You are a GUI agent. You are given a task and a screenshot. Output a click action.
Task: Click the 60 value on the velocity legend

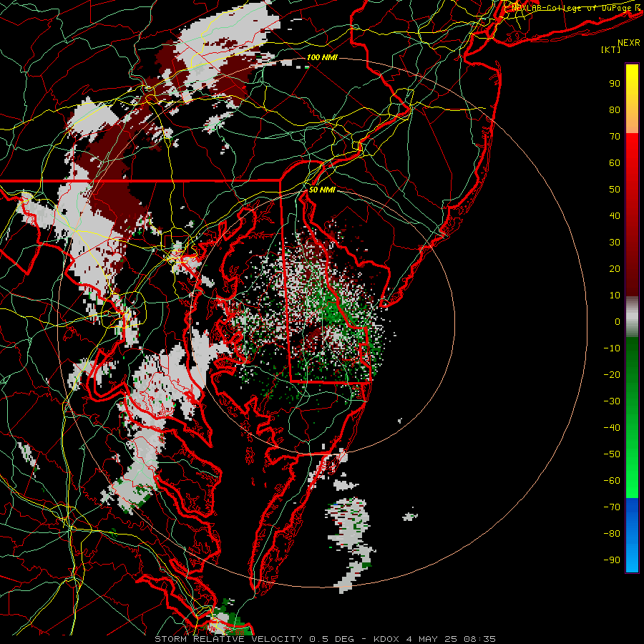point(615,163)
